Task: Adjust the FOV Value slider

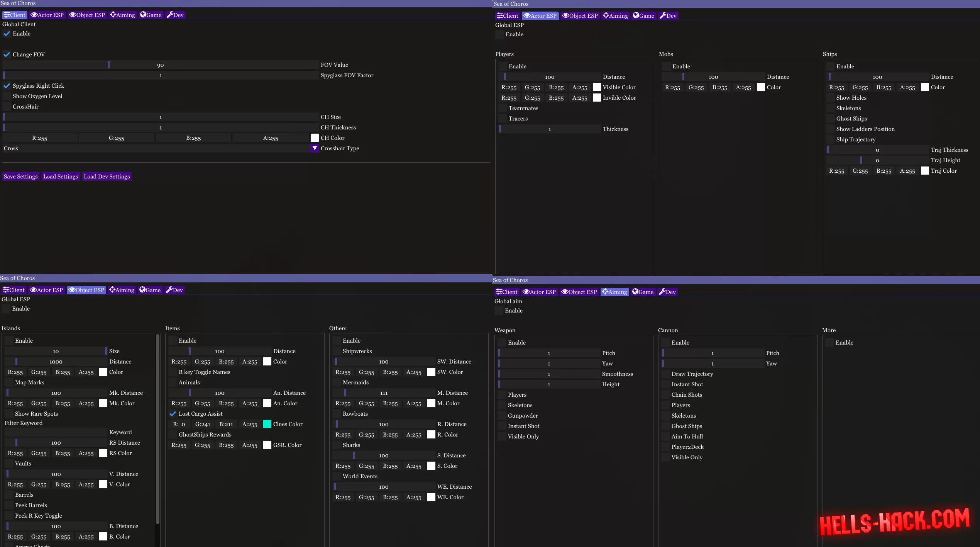Action: pyautogui.click(x=161, y=65)
